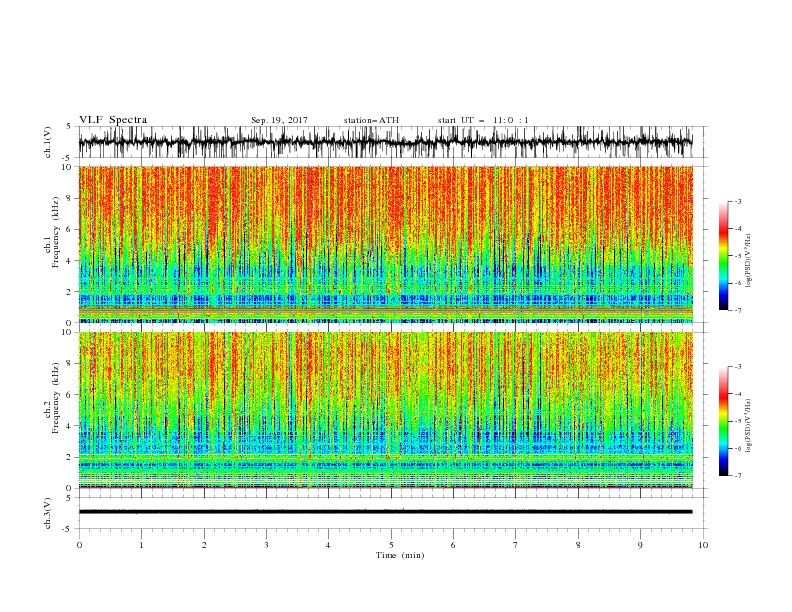Click the date 'Sep. 19, 2017'

pos(279,120)
